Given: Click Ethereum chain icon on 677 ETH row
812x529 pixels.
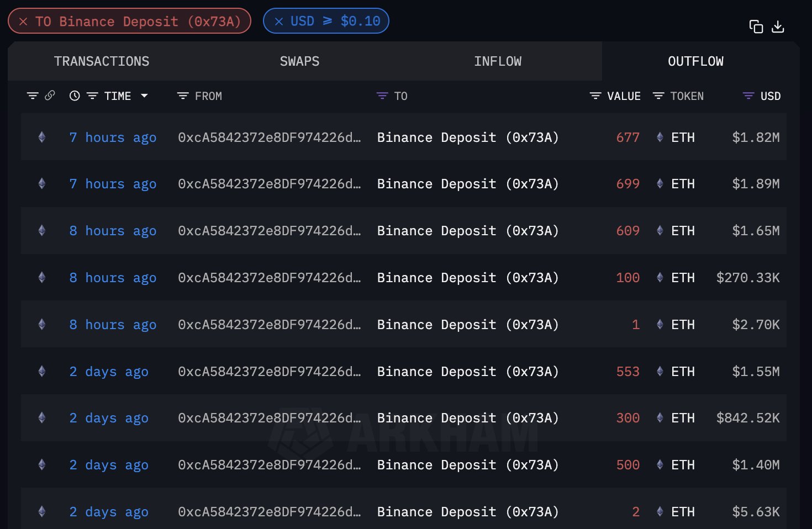Looking at the screenshot, I should pos(42,137).
